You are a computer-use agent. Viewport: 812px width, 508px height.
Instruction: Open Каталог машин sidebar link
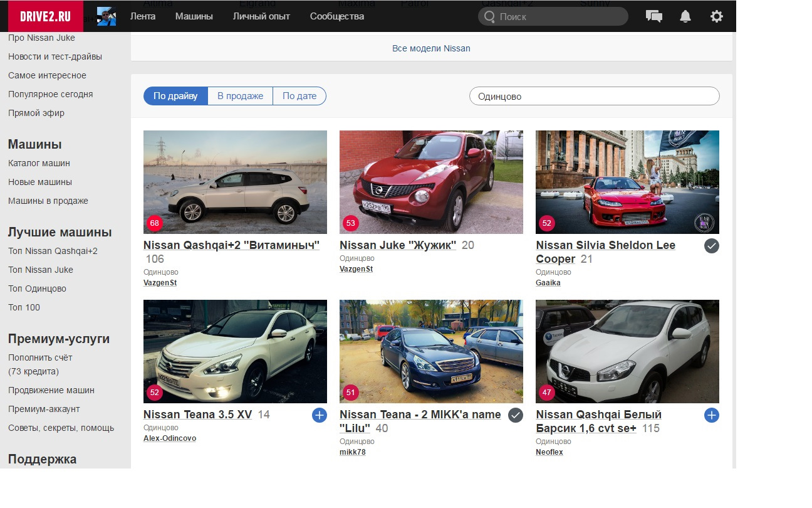39,163
